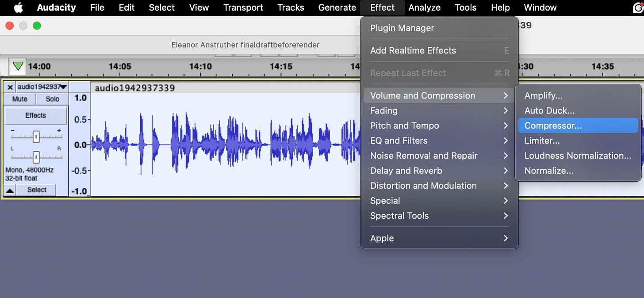Click the audio1942937339 clip title bar
Viewport: 644px width, 298px height.
(226, 88)
